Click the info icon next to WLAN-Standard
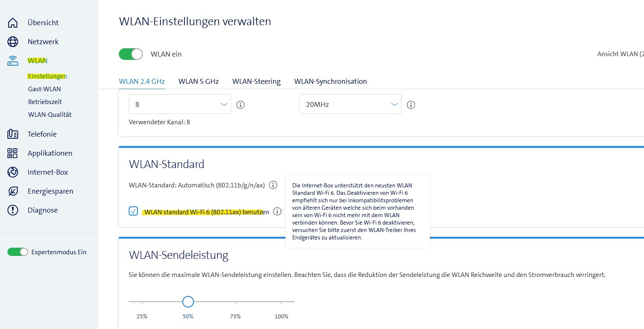Viewport: 644px width, 329px height. tap(273, 185)
